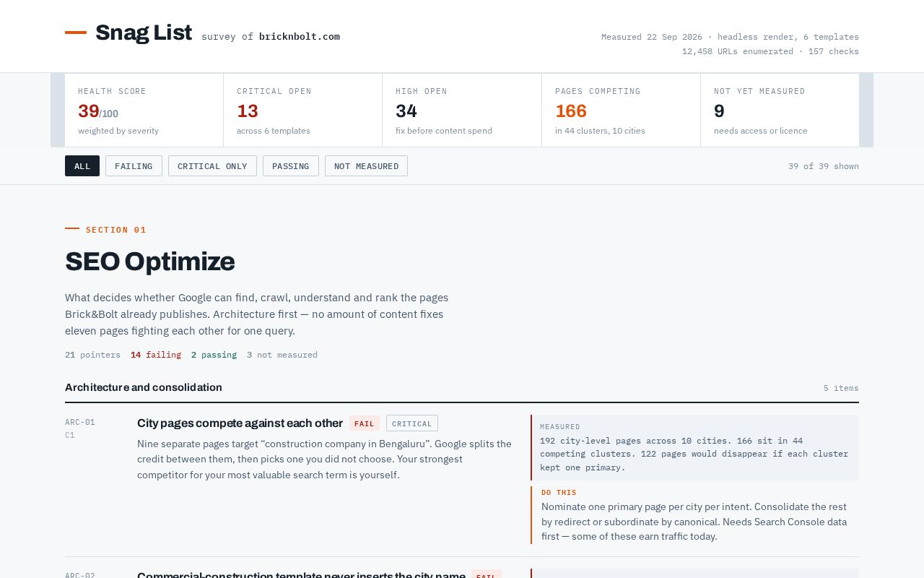Click the 'Architecture and consolidation' subheading
Screen dimensions: 924x578
point(144,387)
